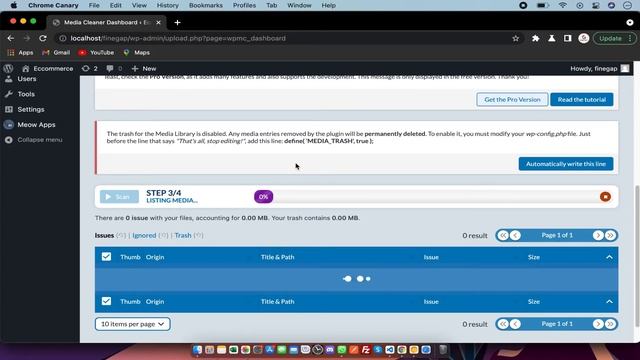
Task: Open Chrome Labs flask icon
Action: tap(551, 38)
